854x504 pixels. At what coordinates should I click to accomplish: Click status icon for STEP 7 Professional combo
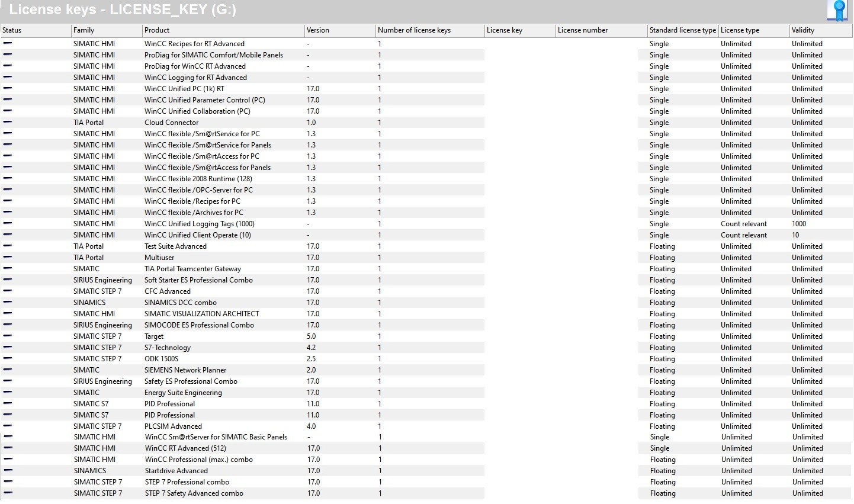pyautogui.click(x=8, y=481)
